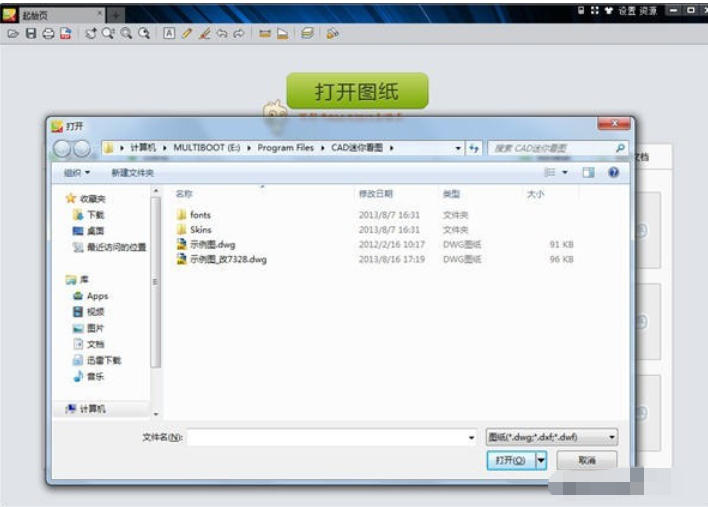This screenshot has width=708, height=507.
Task: Close the 起始页 tab
Action: [x=100, y=14]
